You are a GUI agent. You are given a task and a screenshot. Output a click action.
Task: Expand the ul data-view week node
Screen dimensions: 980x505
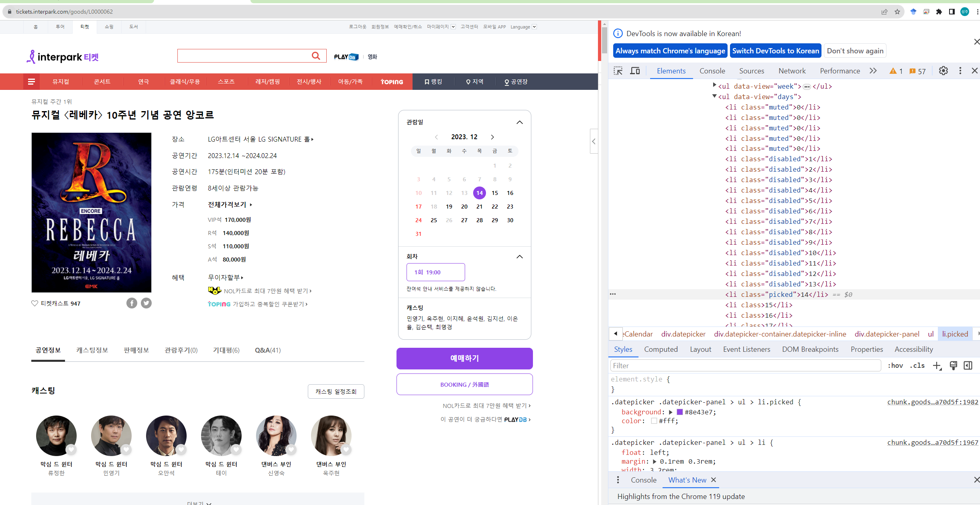(x=715, y=85)
